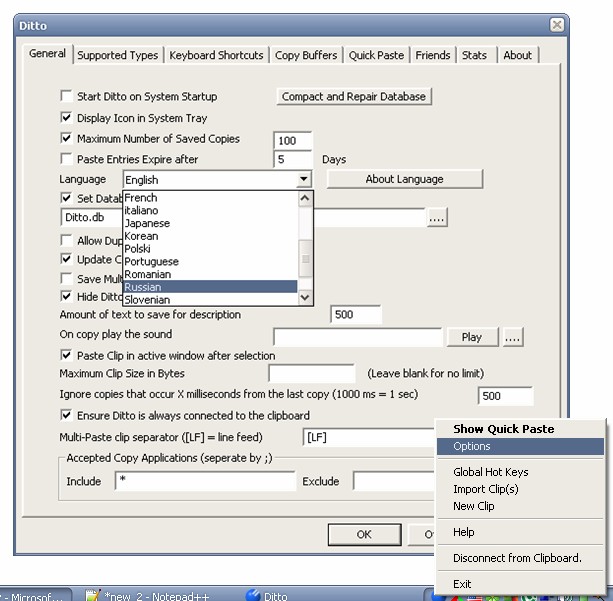
Task: Choose Slovenian from the language list
Action: [210, 300]
